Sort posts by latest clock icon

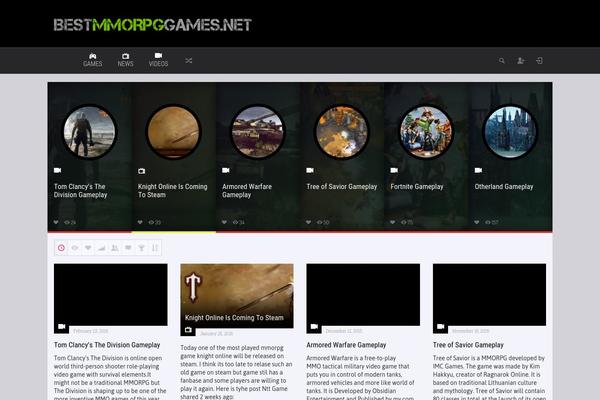point(61,248)
